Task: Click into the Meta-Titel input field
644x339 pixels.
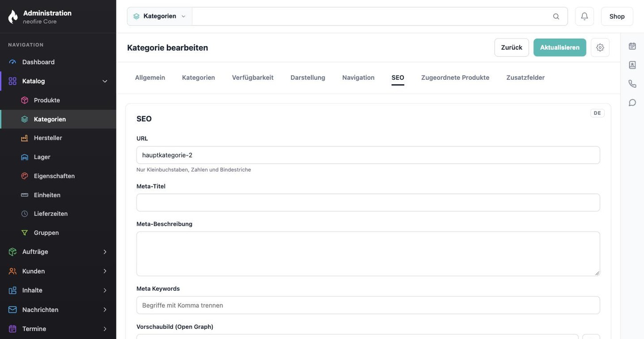Action: 368,202
